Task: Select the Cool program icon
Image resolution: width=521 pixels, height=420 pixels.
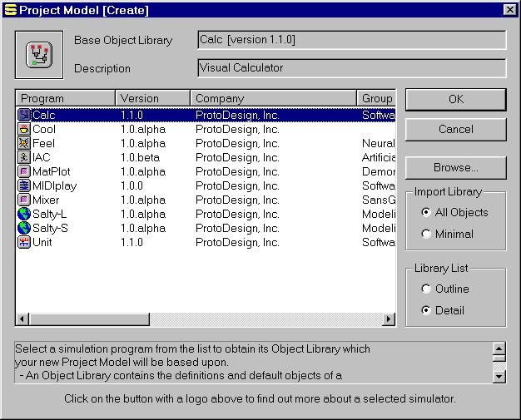Action: click(x=24, y=130)
